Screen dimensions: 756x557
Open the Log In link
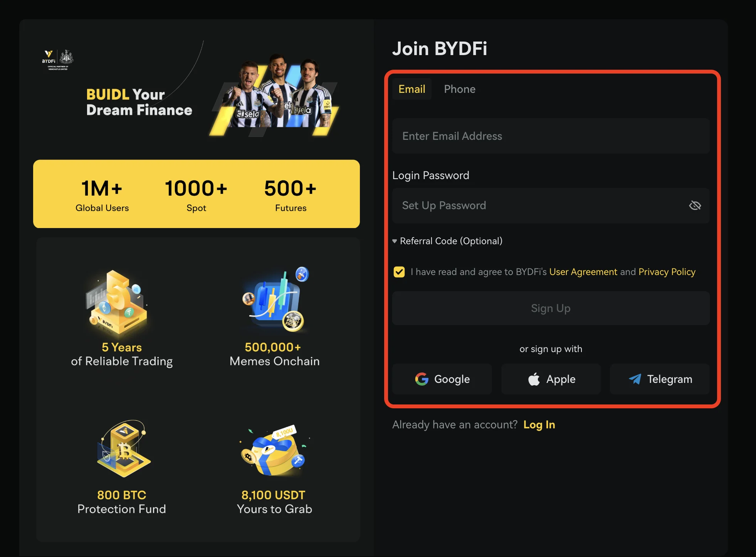coord(539,424)
